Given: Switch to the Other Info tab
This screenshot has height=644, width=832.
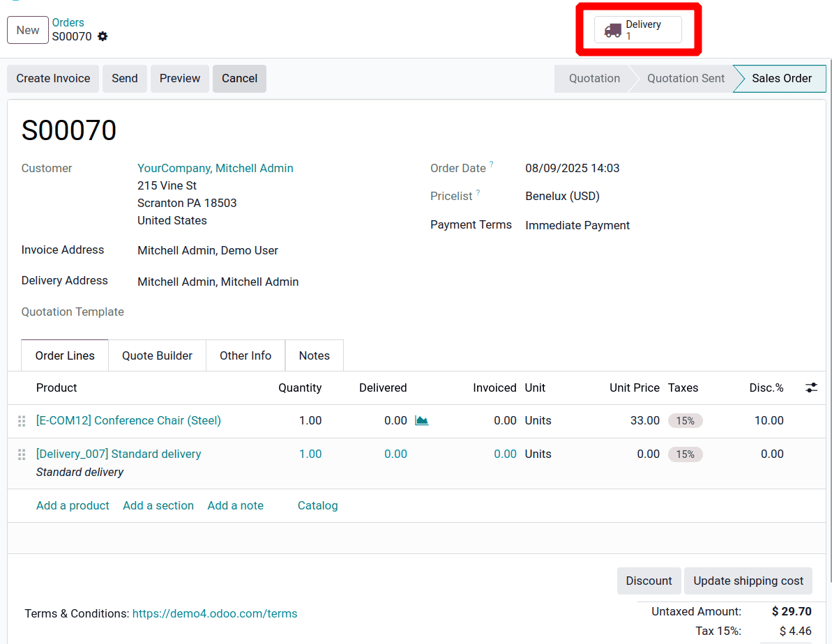Looking at the screenshot, I should tap(245, 355).
